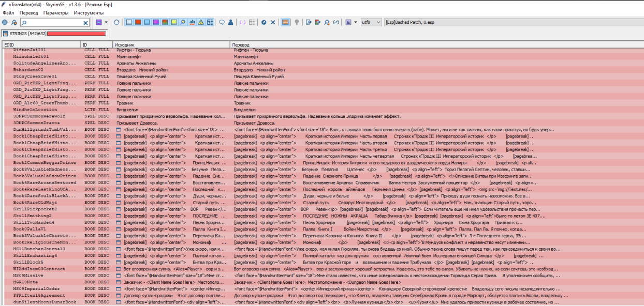
Task: Toggle the blue lines filter
Action: pos(147,22)
